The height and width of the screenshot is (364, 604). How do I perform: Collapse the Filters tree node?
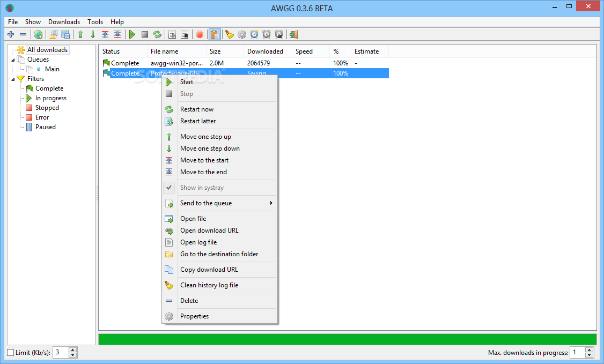click(x=13, y=79)
